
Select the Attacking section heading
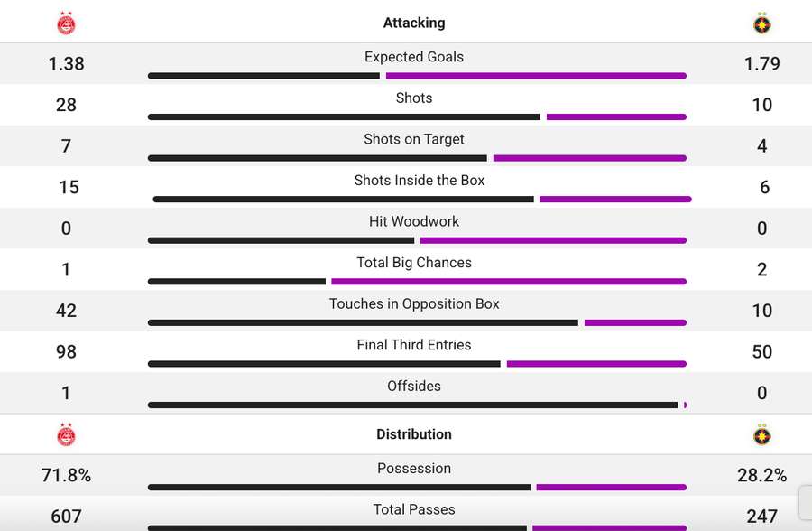click(x=414, y=23)
